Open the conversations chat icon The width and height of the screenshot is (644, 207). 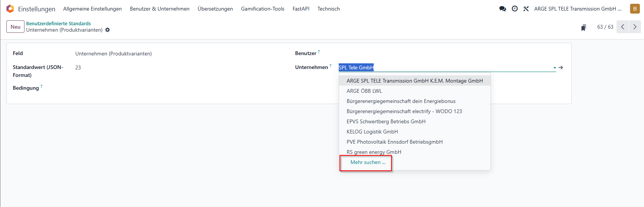tap(502, 9)
